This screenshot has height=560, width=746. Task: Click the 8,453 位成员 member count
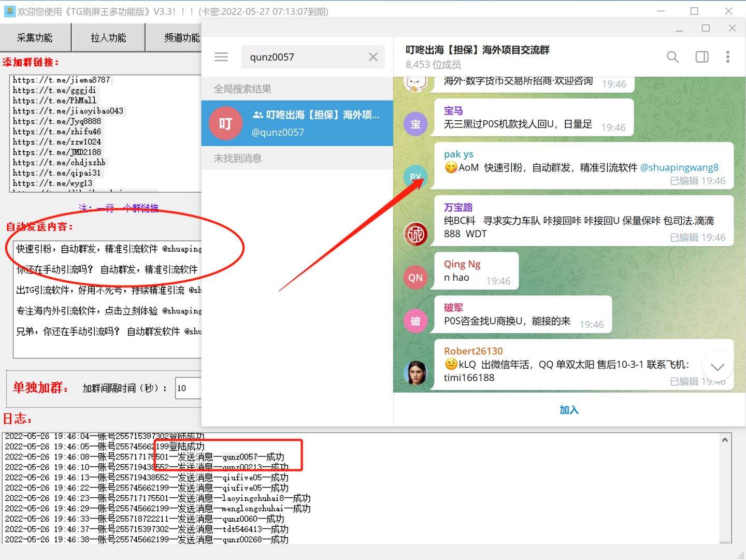tap(433, 64)
